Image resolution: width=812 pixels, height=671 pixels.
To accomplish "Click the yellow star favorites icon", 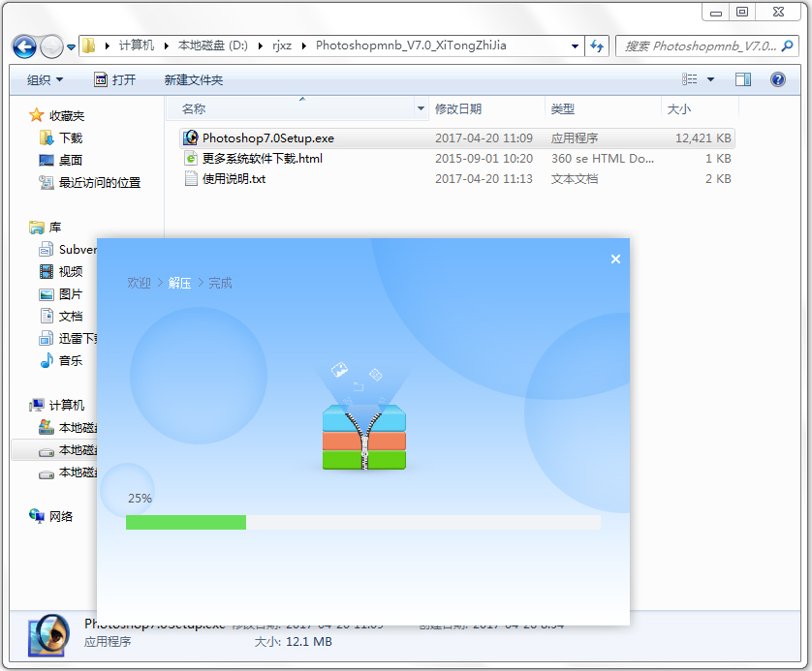I will pyautogui.click(x=36, y=115).
